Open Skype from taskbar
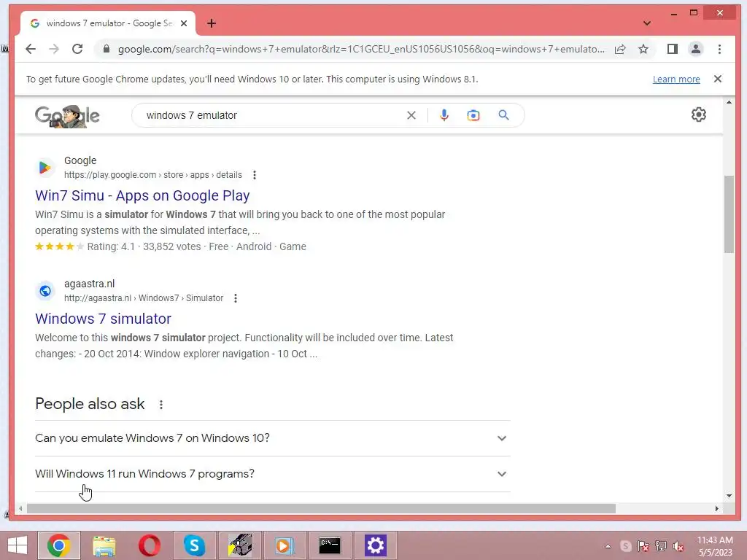 194,545
